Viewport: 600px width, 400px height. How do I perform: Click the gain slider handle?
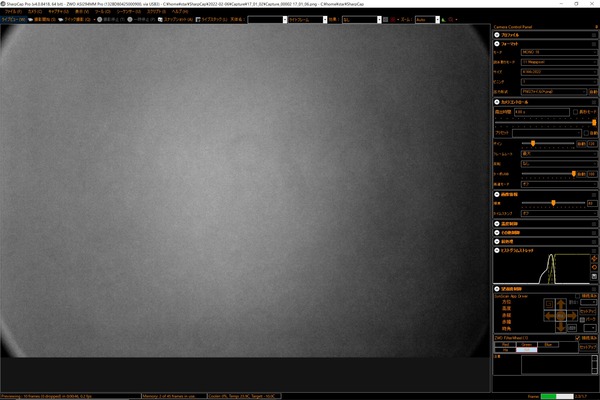pos(533,144)
